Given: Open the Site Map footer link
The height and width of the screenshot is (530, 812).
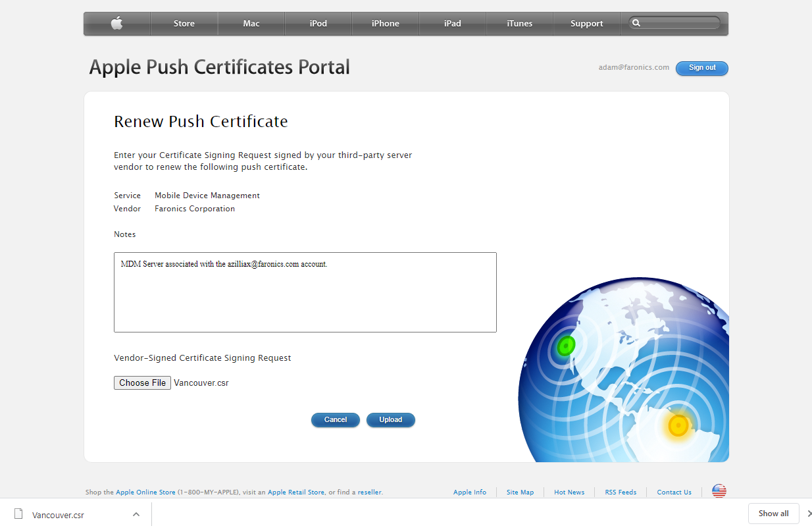Looking at the screenshot, I should coord(520,492).
